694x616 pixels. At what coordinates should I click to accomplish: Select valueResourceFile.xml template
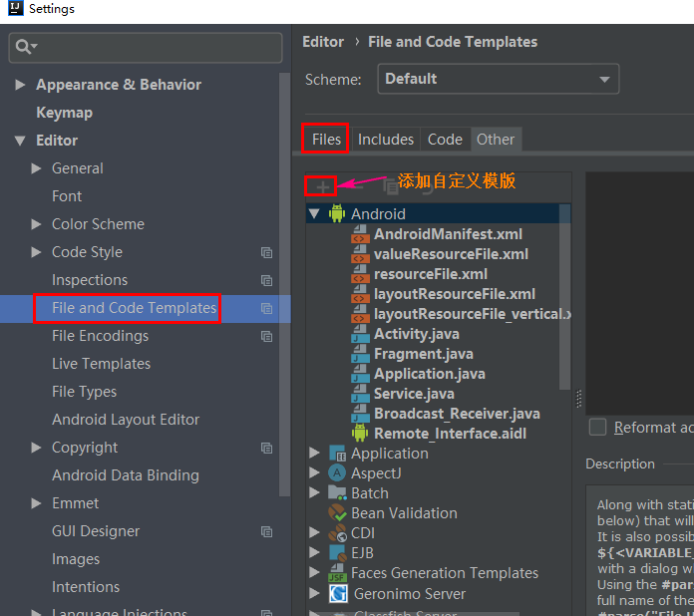point(451,254)
